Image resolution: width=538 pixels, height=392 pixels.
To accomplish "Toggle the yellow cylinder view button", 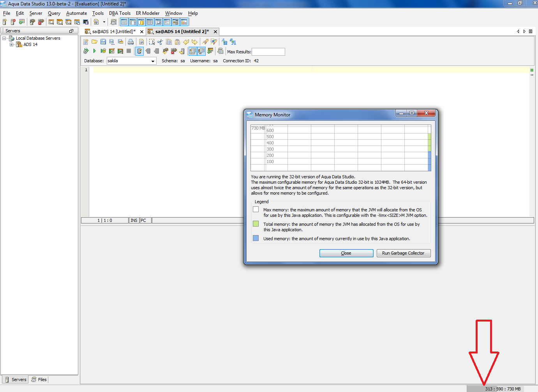I will pos(141,22).
